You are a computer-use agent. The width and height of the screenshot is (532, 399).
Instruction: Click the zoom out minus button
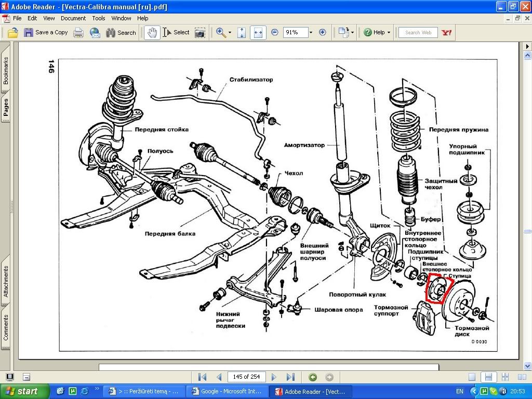pos(274,32)
